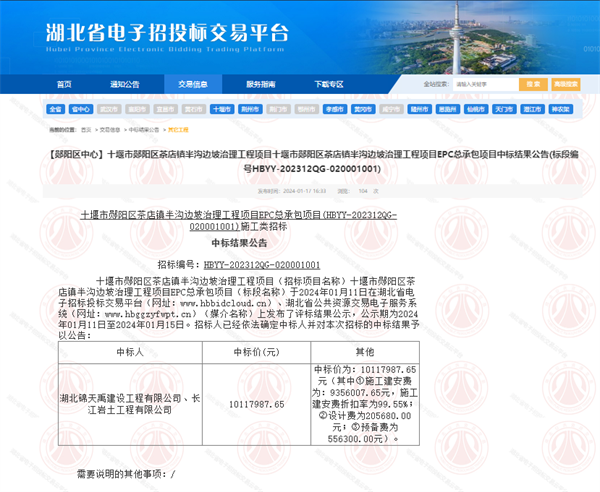This screenshot has width=600, height=492.
Task: Open the 首页 navigation tab
Action: 64,85
